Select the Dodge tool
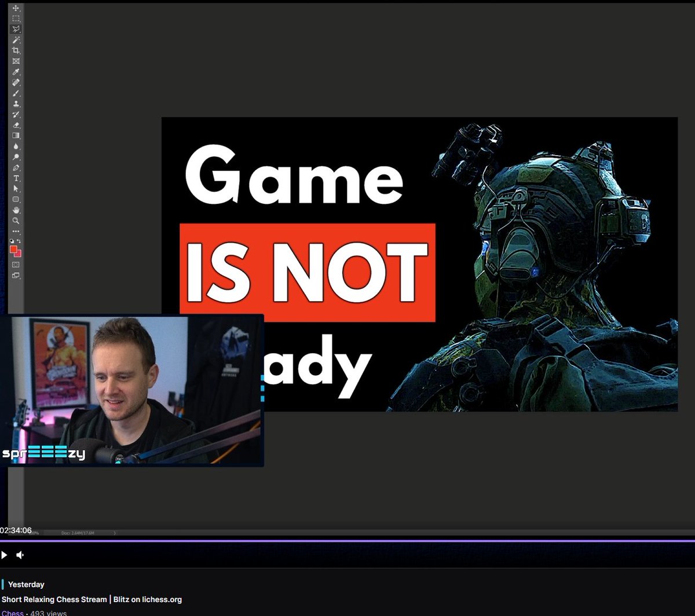695x616 pixels. 16,156
